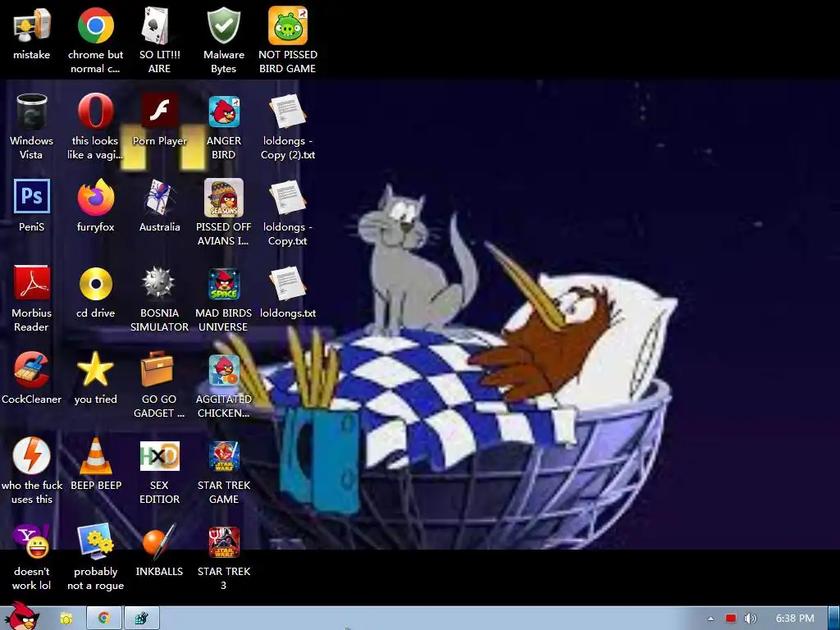
Task: Switch to the Chrome taskbar button
Action: point(104,619)
